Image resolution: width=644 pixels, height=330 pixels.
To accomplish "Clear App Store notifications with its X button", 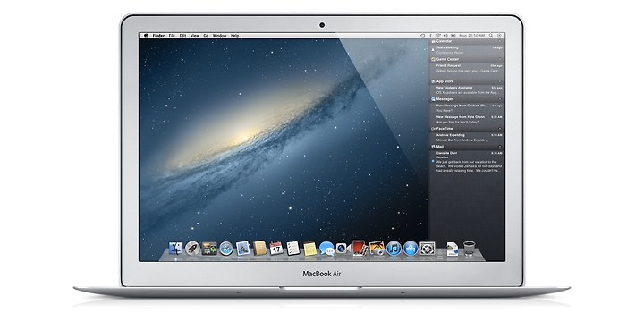I will (x=500, y=81).
